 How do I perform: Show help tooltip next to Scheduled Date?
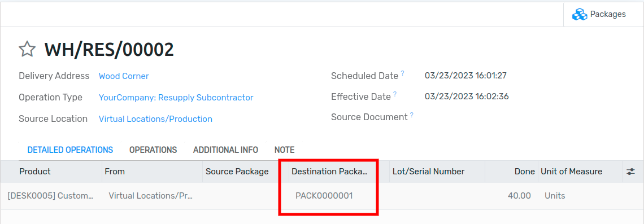click(402, 73)
